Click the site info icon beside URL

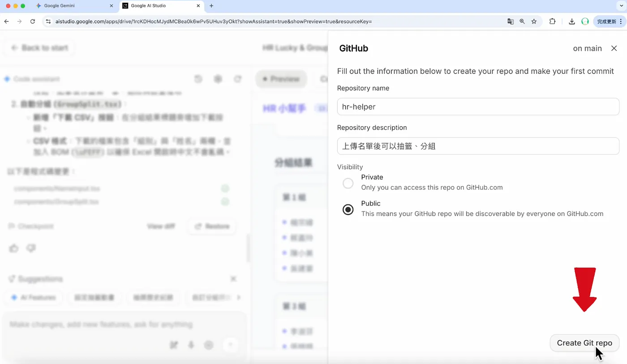pos(48,21)
